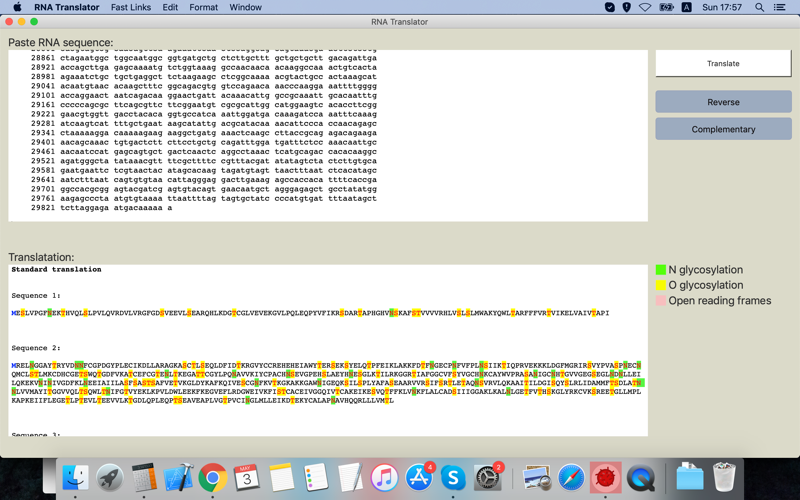
Task: Launch Google Chrome from the dock
Action: (x=213, y=478)
